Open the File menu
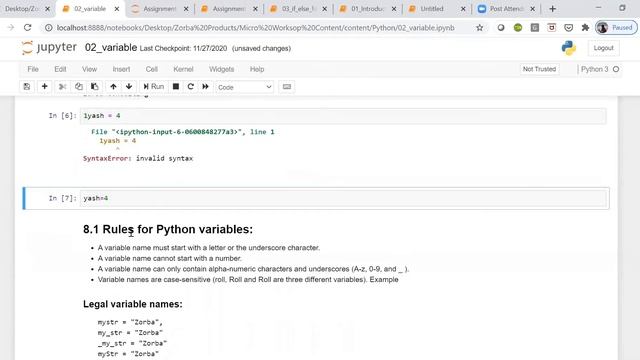This screenshot has width=640, height=360. click(33, 69)
